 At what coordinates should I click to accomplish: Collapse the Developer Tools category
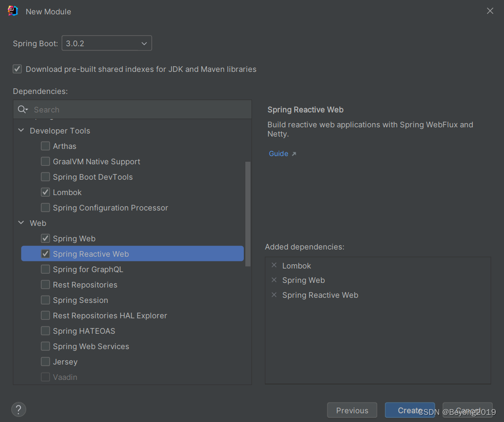(21, 130)
